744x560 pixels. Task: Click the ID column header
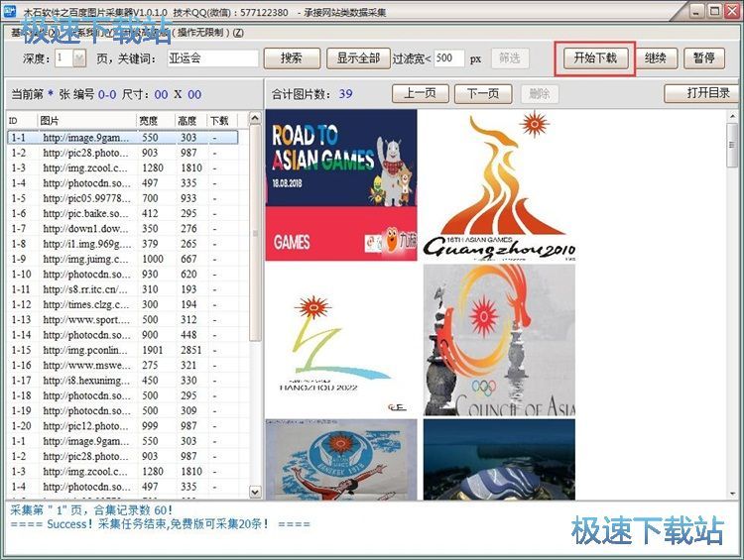coord(22,121)
